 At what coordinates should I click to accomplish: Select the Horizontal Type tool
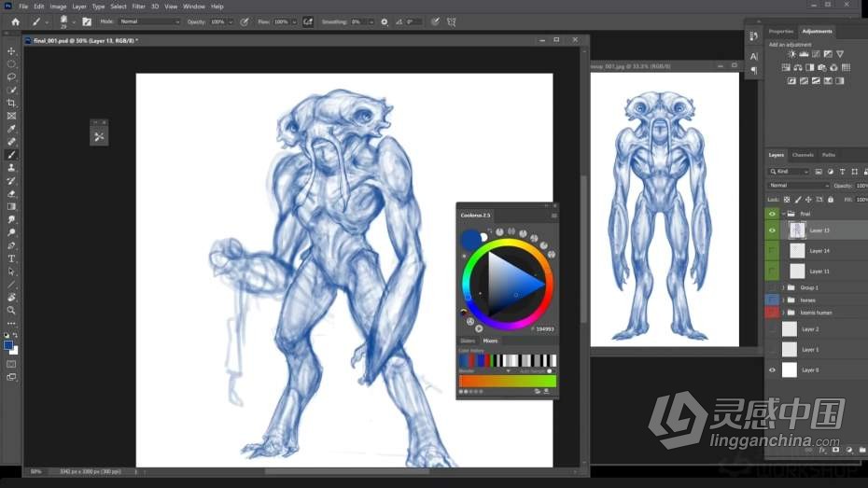coord(11,258)
